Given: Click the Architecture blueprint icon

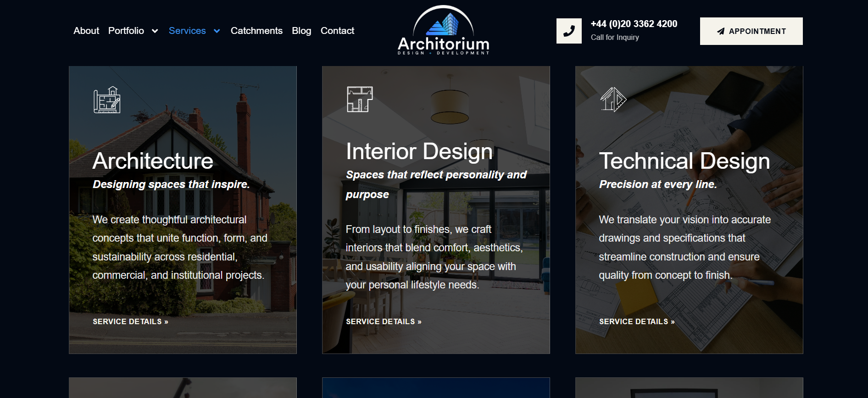Looking at the screenshot, I should tap(107, 99).
